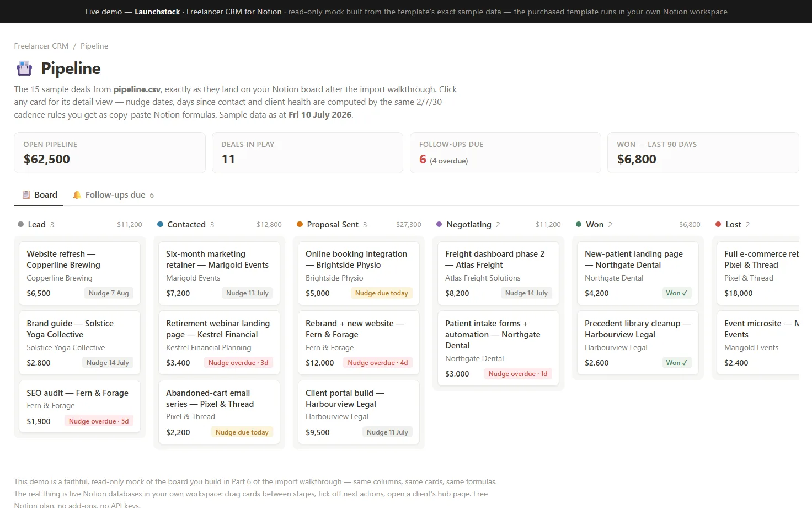Click the Nudge 13 July badge
Viewport: 812px width, 508px height.
[x=247, y=293]
